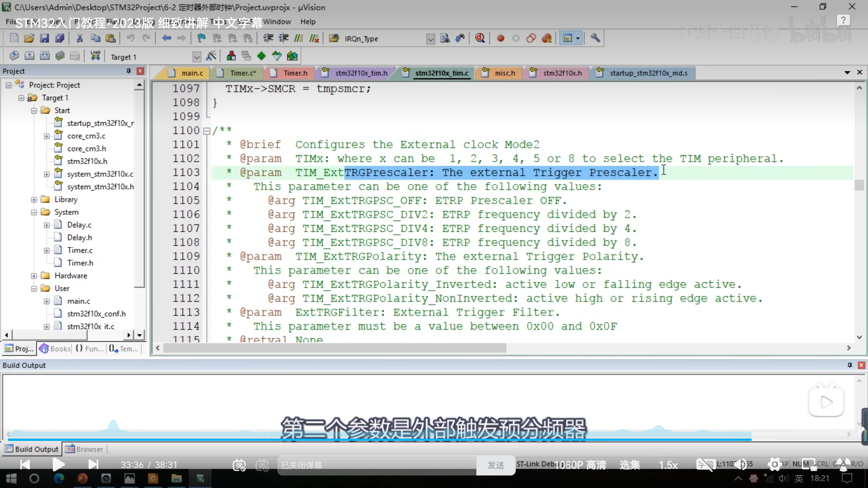The width and height of the screenshot is (868, 488).
Task: Click the 1.5x playback speed button
Action: tap(668, 465)
